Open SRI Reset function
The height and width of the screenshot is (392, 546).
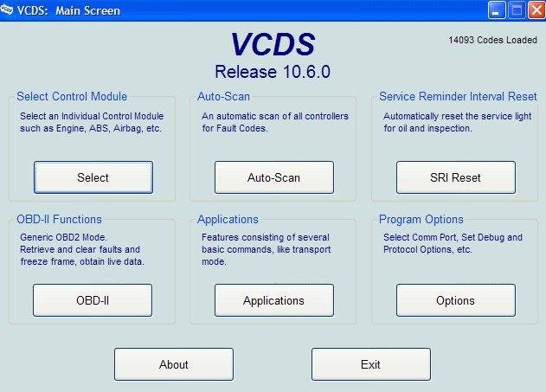(x=456, y=177)
